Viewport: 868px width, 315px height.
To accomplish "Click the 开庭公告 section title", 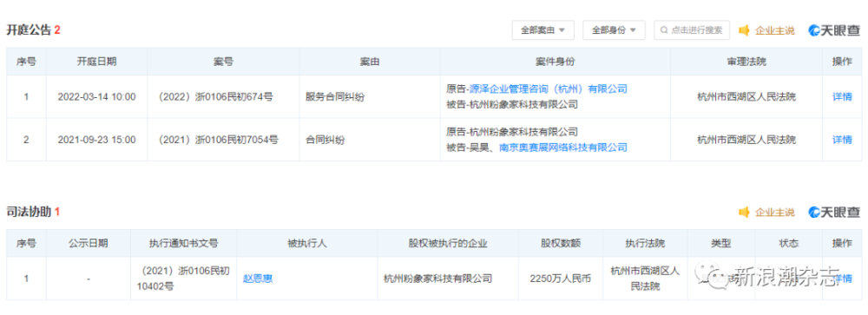I will tap(29, 30).
